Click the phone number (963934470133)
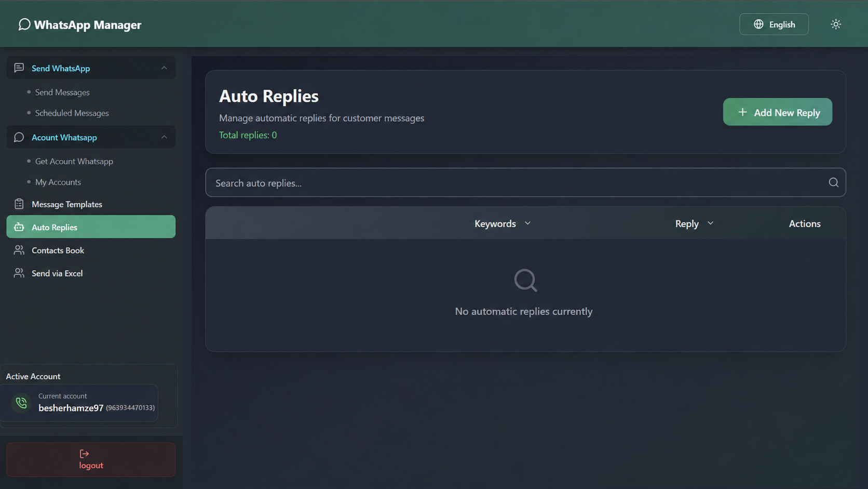868x489 pixels. (x=130, y=408)
